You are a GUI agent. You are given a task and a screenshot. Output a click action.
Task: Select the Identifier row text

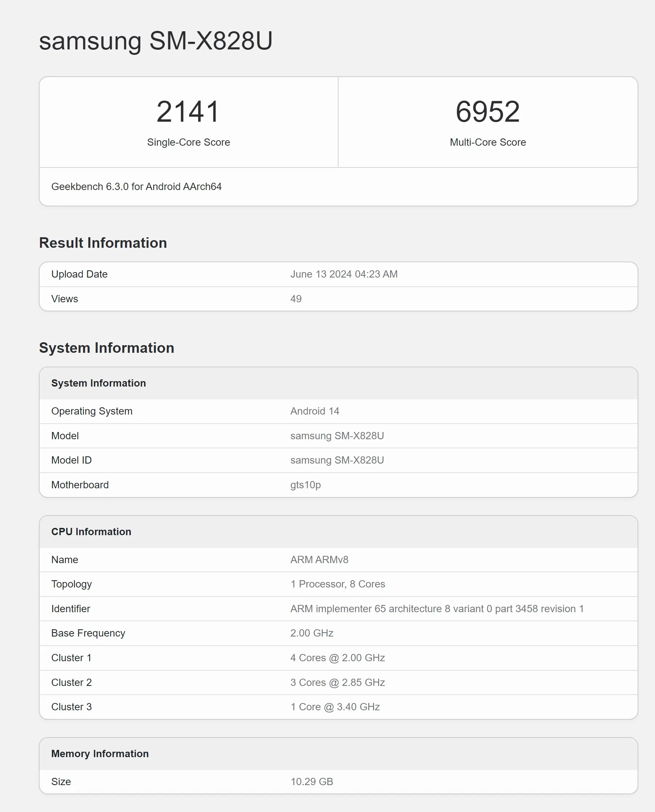point(437,608)
